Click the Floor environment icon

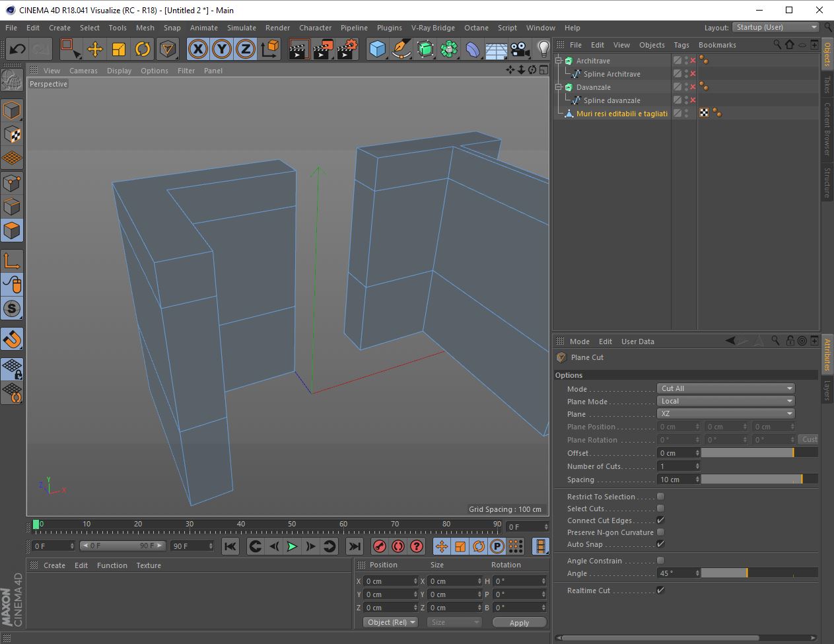[x=497, y=49]
